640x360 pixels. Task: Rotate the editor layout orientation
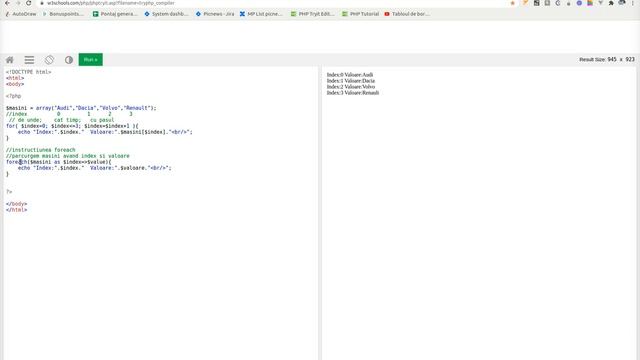click(49, 60)
